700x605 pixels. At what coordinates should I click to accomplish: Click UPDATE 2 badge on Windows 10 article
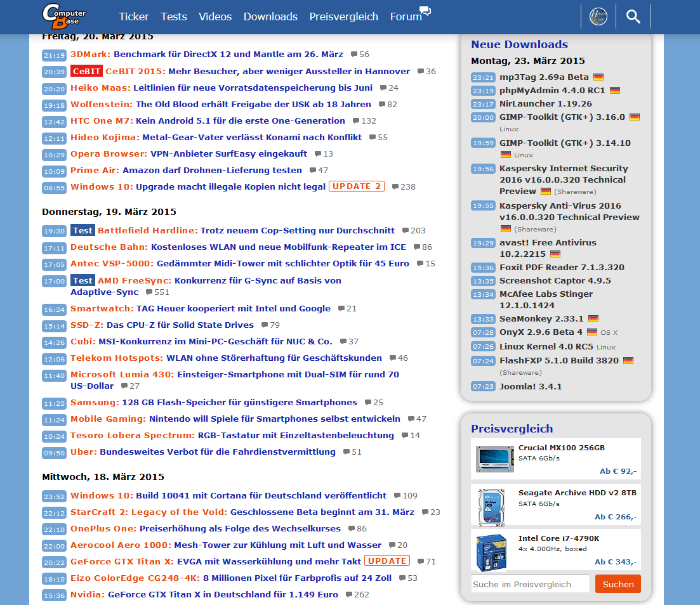(x=356, y=186)
